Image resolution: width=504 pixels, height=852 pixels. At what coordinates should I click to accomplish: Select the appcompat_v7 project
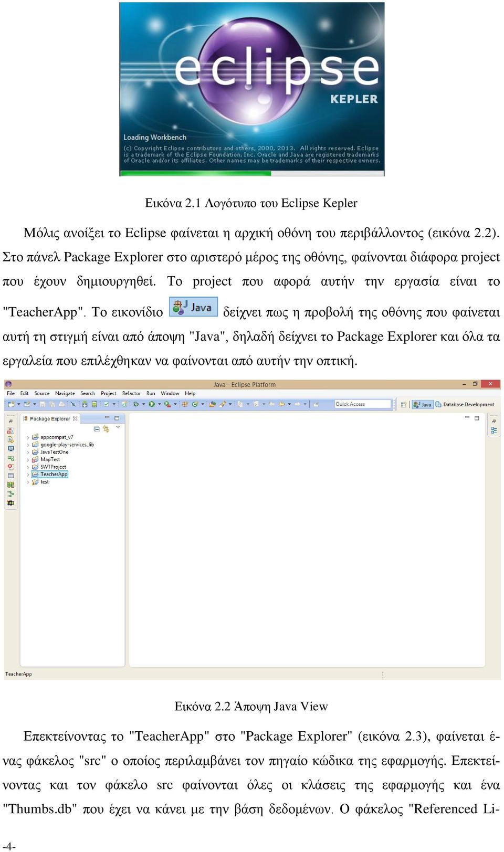52,437
